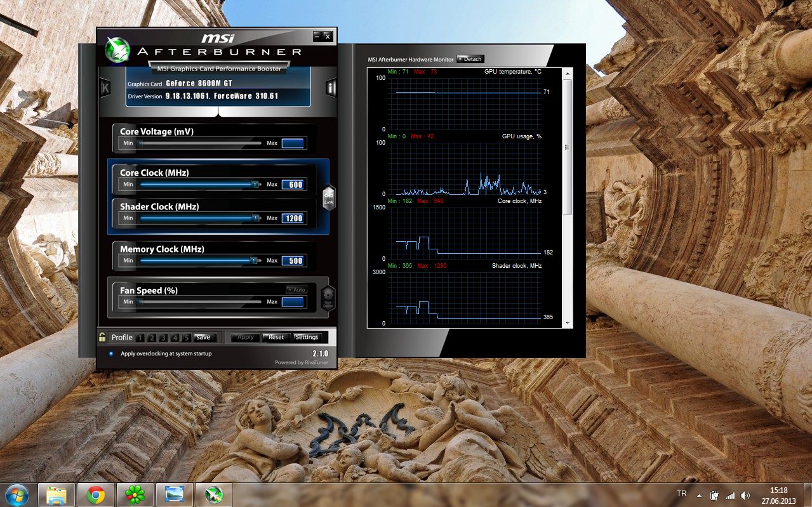Click the fan User Define gear icon
This screenshot has height=507, width=812.
pyautogui.click(x=328, y=297)
